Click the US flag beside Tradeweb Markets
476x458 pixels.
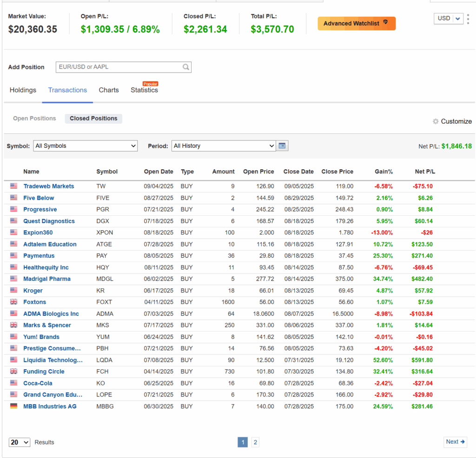coord(13,186)
